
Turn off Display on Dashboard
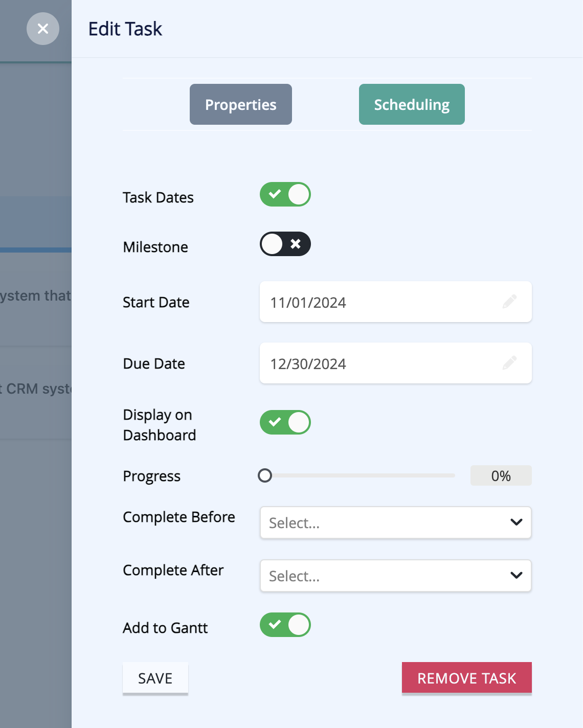285,422
